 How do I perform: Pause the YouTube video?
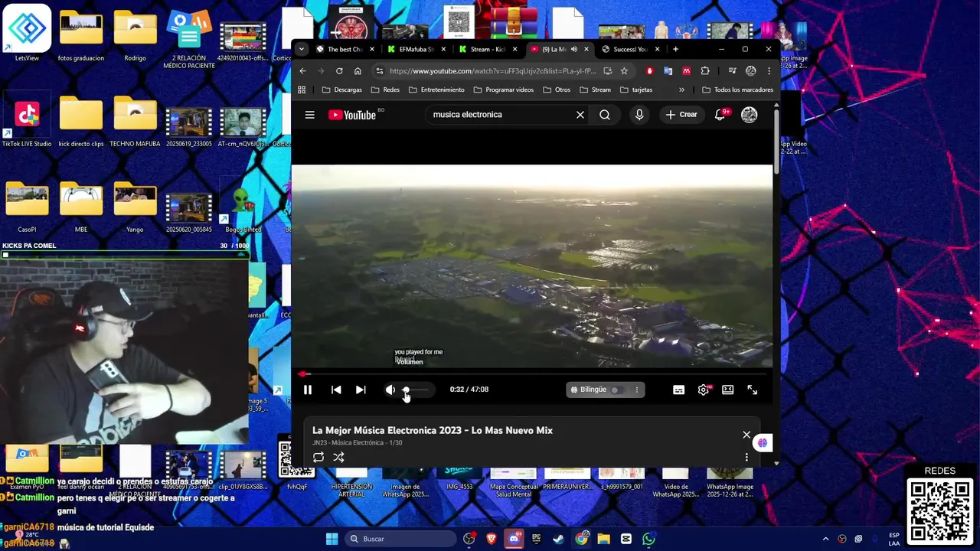(x=308, y=390)
